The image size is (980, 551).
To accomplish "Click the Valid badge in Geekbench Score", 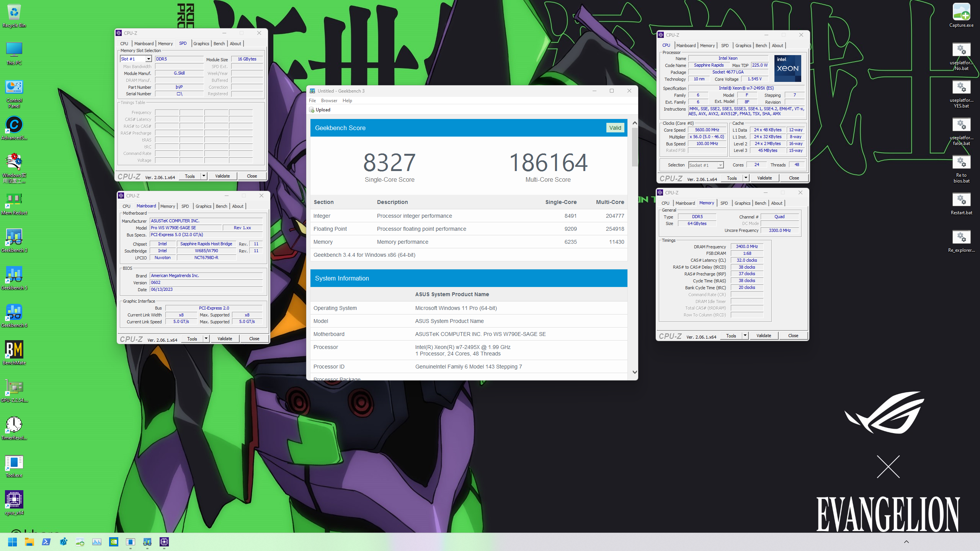I will [x=615, y=128].
